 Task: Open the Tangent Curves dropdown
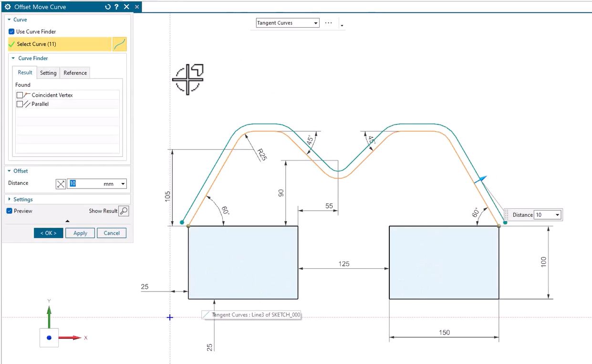tap(315, 23)
